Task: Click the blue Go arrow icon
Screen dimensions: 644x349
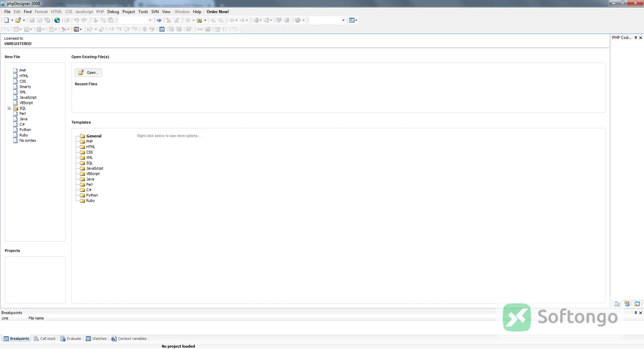Action: tap(159, 20)
